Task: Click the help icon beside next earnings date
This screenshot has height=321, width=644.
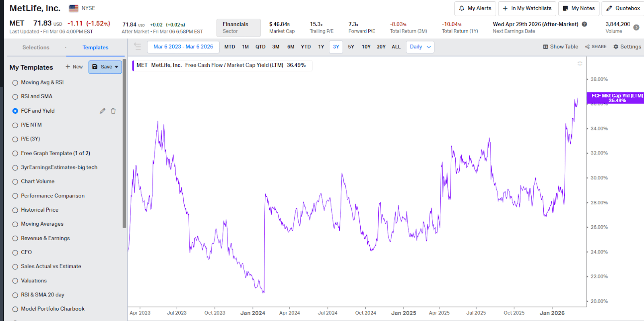Action: 584,24
